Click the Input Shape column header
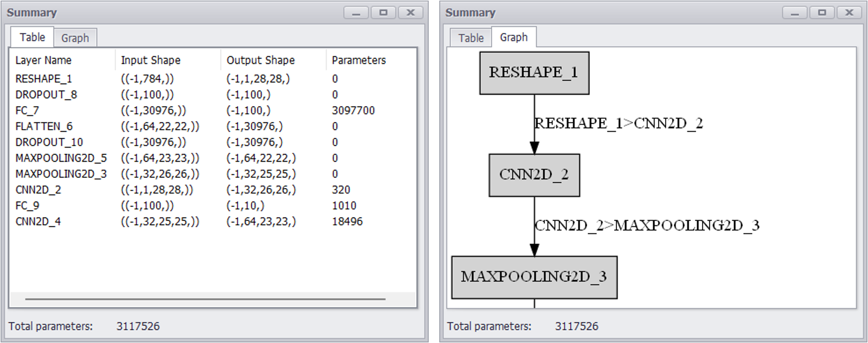This screenshot has height=343, width=868. pyautogui.click(x=151, y=60)
